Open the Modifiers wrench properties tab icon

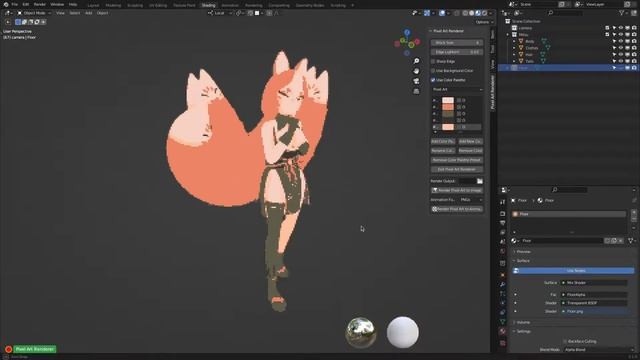click(x=502, y=284)
